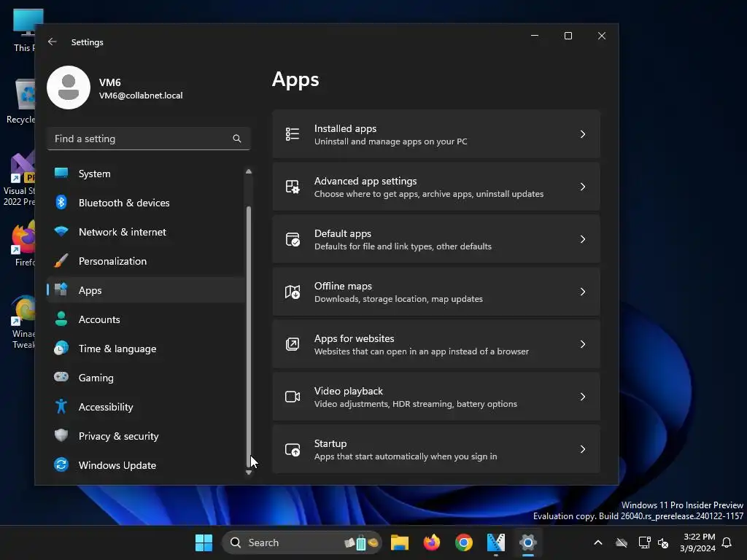Open File Explorer from the taskbar
The image size is (747, 560).
click(x=400, y=542)
